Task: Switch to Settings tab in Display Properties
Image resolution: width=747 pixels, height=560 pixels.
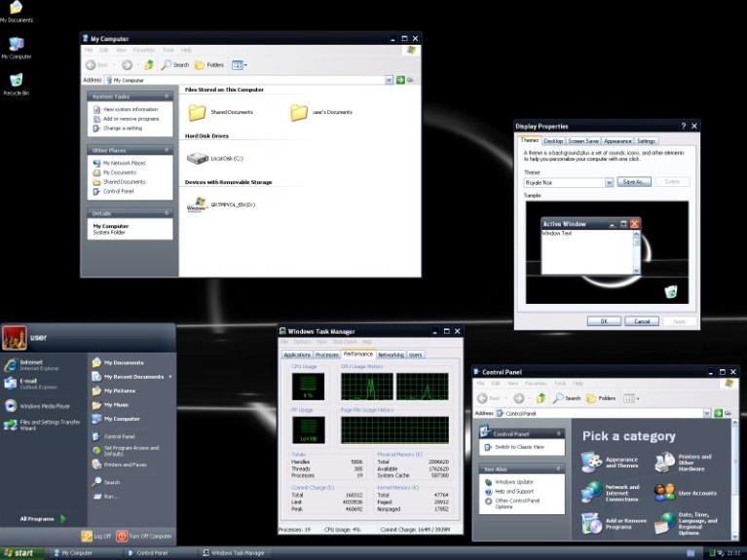Action: (646, 141)
